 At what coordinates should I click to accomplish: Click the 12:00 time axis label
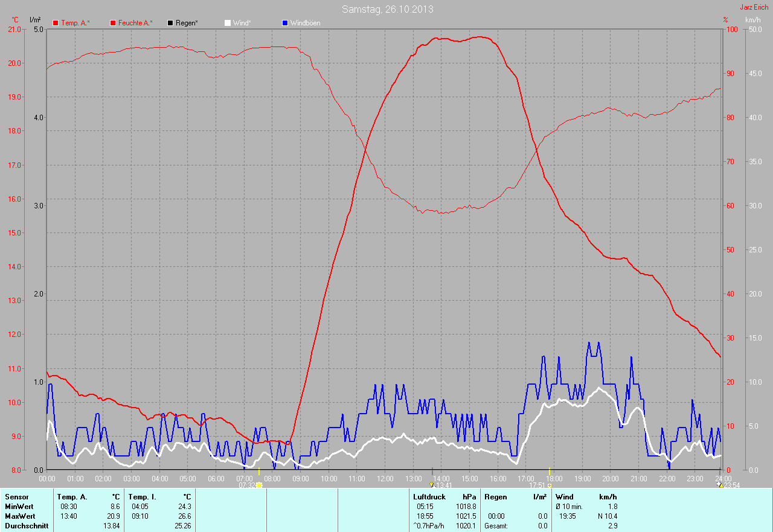point(385,478)
